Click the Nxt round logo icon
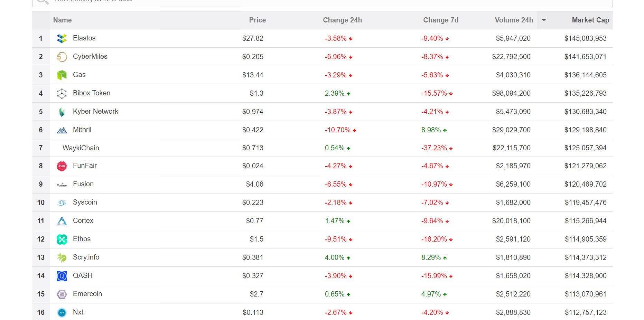Image resolution: width=644 pixels, height=320 pixels. click(62, 312)
